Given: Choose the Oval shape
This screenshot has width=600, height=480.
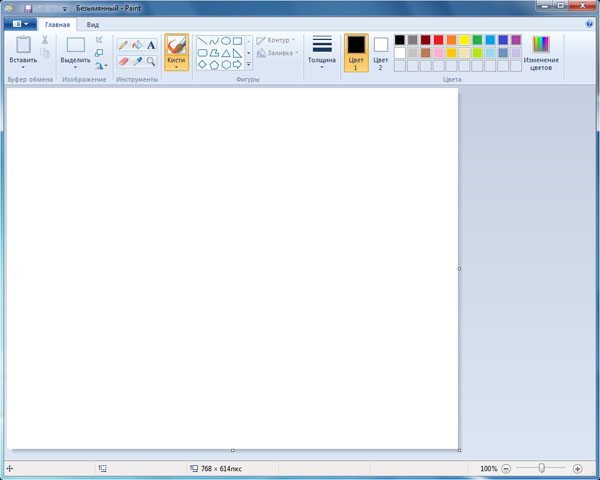Looking at the screenshot, I should click(226, 41).
